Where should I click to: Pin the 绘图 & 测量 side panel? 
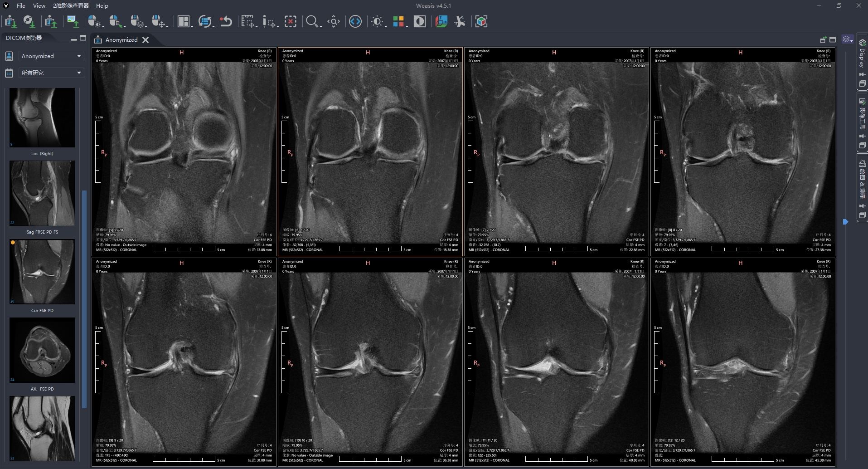click(x=862, y=206)
